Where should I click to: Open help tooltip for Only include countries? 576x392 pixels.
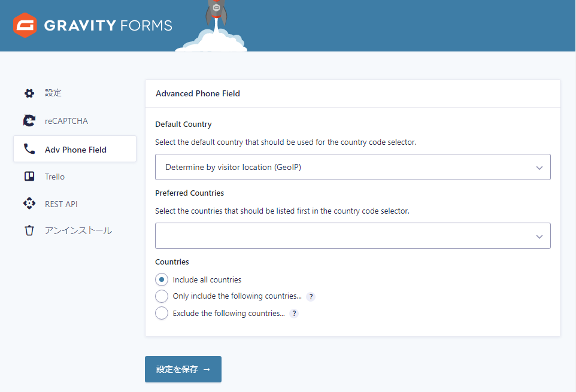pos(311,296)
